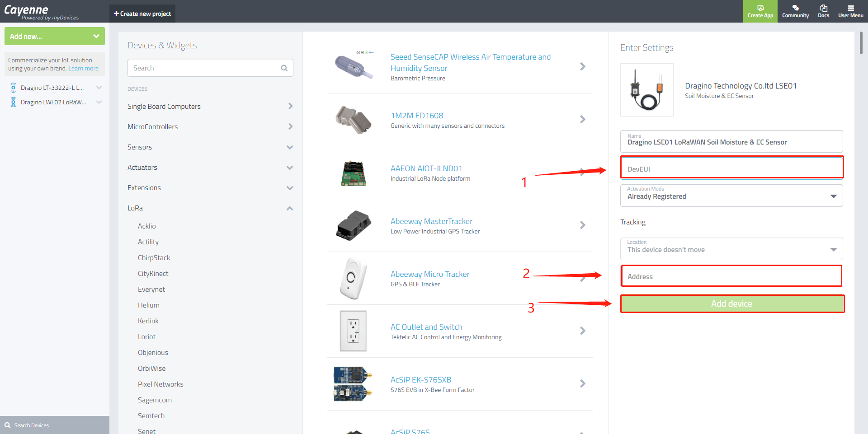Click the device Name input field

tap(731, 141)
